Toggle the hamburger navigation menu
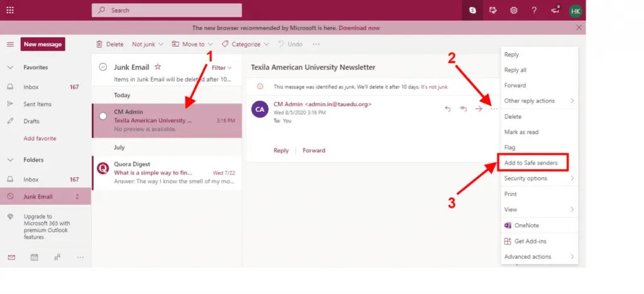Image resolution: width=644 pixels, height=294 pixels. (10, 44)
